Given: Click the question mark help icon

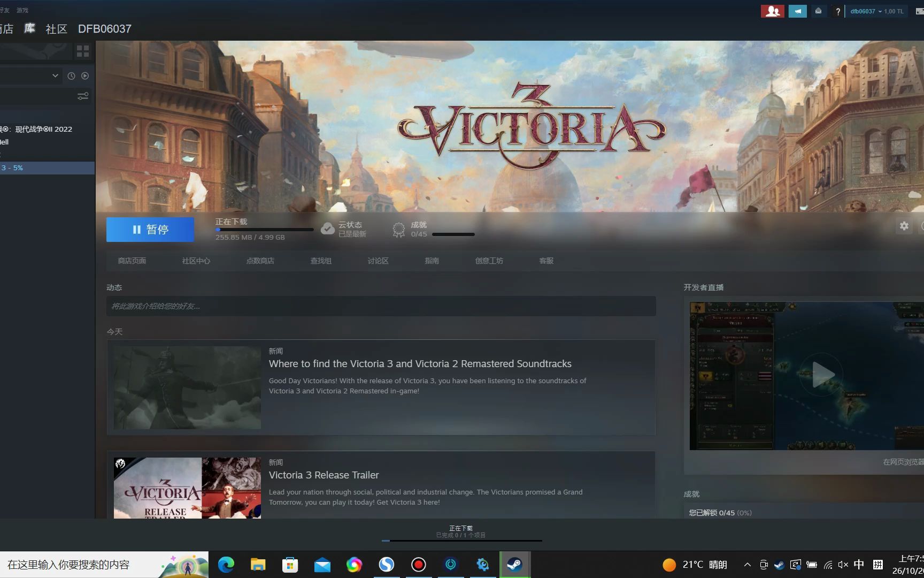Looking at the screenshot, I should pyautogui.click(x=837, y=11).
